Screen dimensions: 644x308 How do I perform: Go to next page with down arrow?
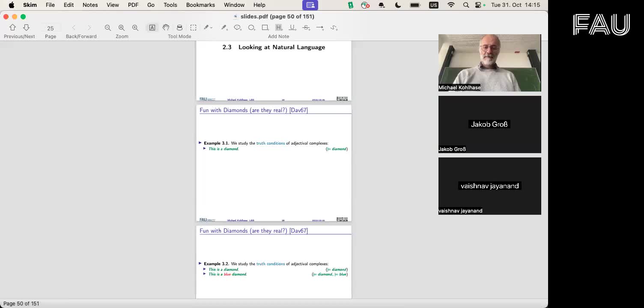click(x=26, y=27)
